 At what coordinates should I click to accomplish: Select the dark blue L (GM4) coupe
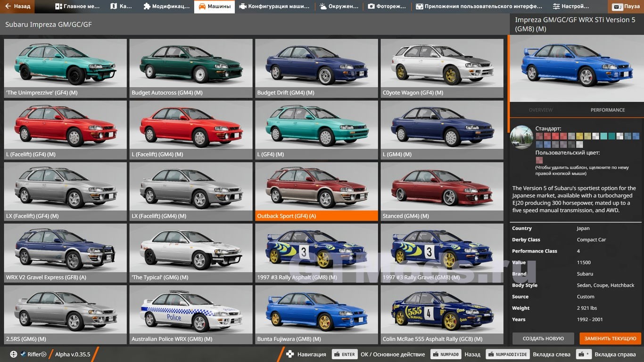442,130
